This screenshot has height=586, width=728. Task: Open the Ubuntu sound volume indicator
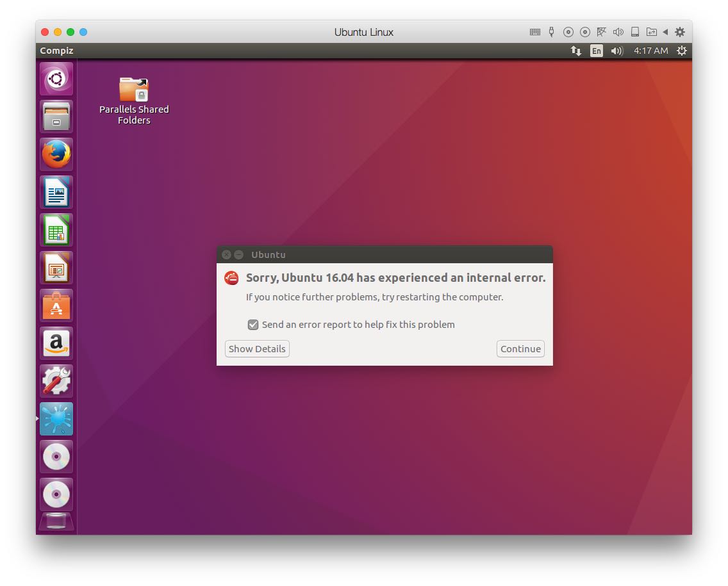(x=616, y=51)
